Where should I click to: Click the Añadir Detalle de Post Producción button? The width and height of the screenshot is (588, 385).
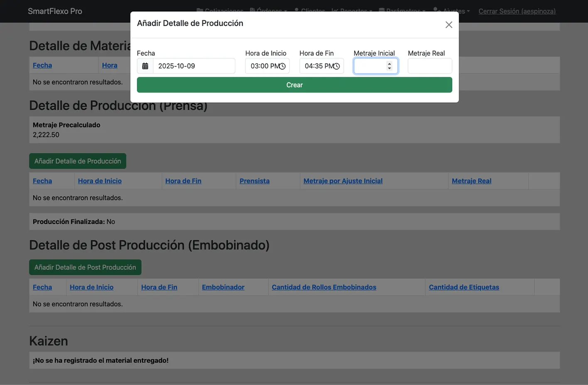(x=85, y=267)
